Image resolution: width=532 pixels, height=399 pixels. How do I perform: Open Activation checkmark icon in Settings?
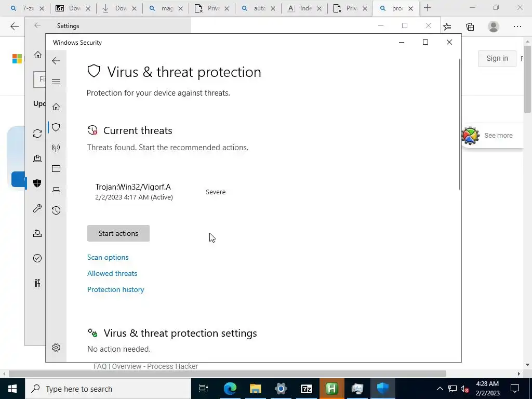(x=37, y=258)
